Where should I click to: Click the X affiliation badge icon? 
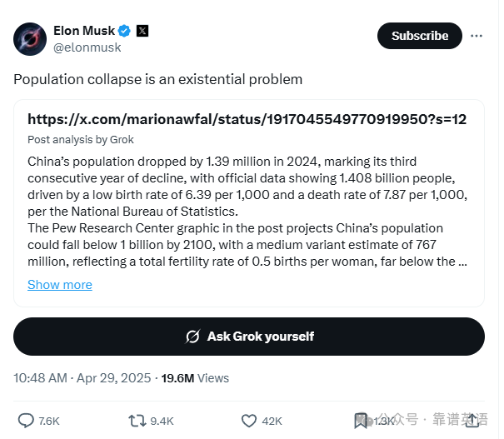(142, 31)
